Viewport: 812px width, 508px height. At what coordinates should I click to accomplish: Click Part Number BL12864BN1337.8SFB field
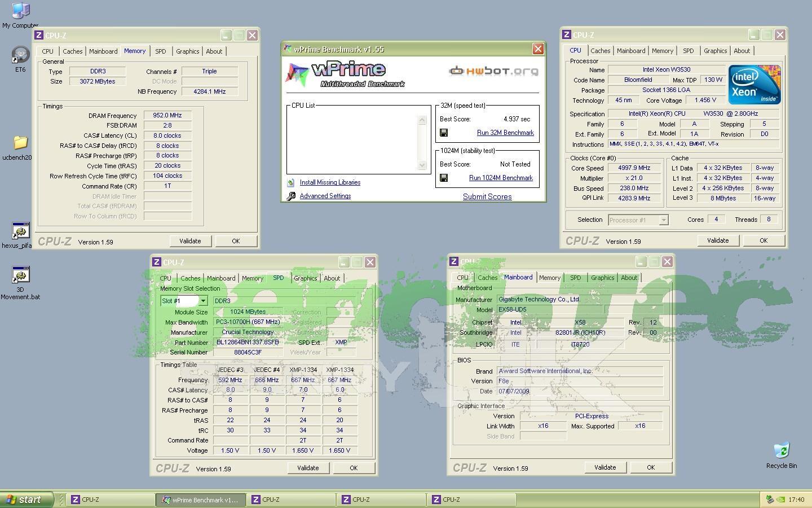(x=248, y=342)
